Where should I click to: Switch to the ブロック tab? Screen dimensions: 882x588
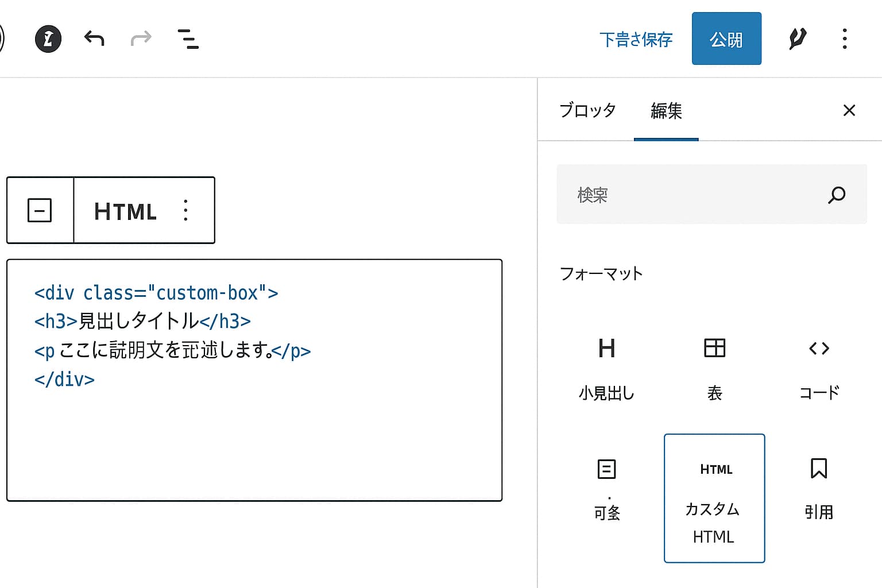coord(587,110)
